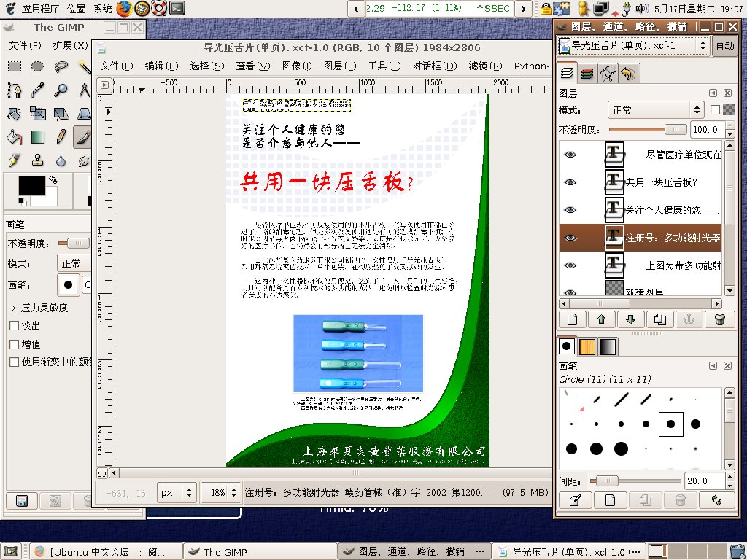747x560 pixels.
Task: Switch to the Patterns tab
Action: click(587, 346)
